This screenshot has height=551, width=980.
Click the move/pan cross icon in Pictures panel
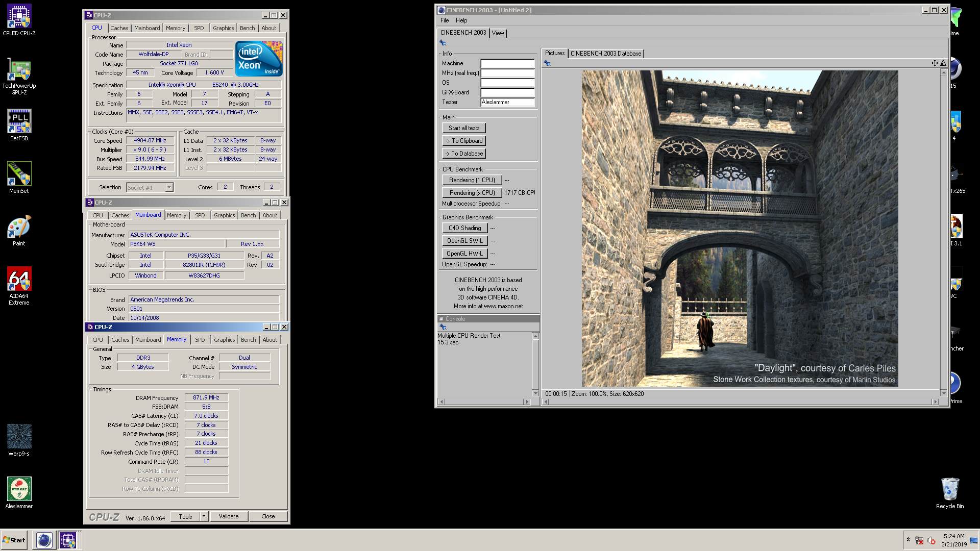pos(935,63)
